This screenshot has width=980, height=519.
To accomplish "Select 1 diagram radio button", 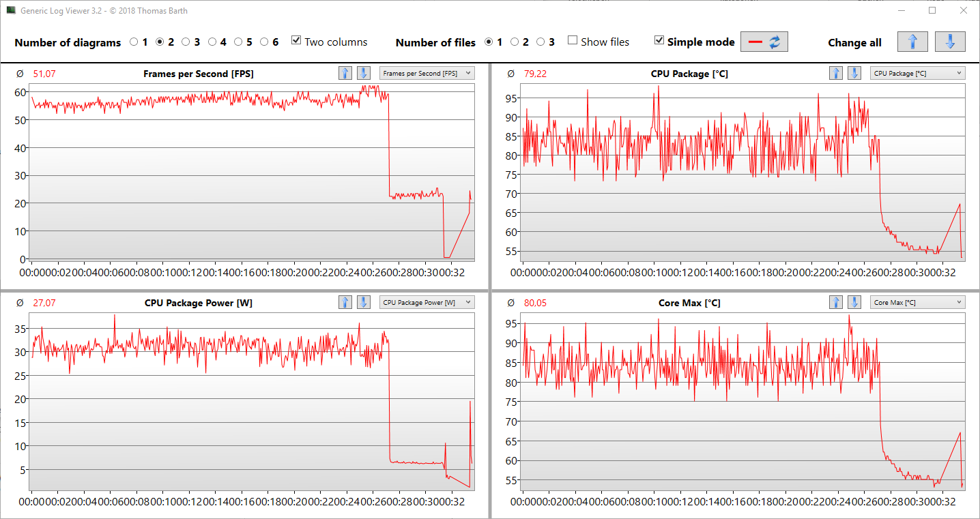I will 134,42.
